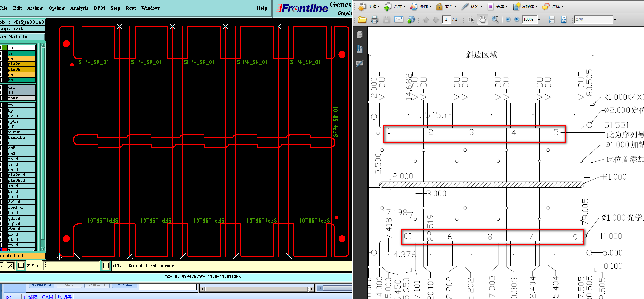Click the Zoom Out minus icon
Viewport: 644px width, 299px height.
[x=508, y=20]
